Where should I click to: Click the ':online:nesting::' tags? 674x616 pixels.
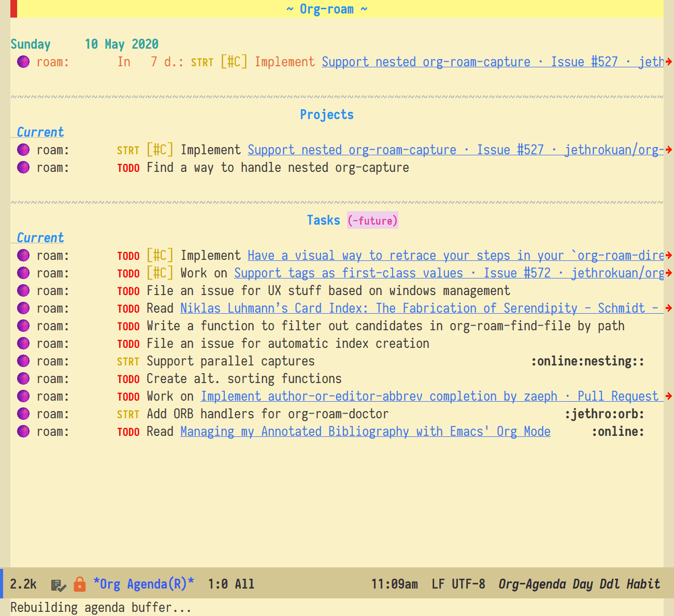coord(587,361)
